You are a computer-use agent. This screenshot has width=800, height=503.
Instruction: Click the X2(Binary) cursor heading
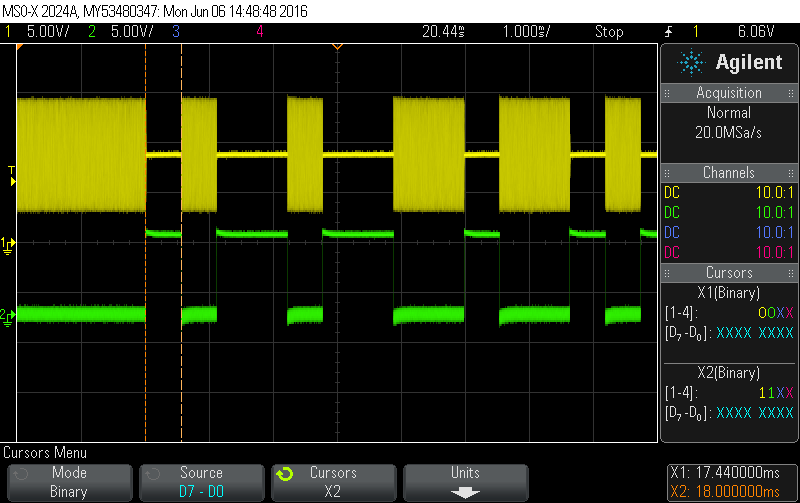point(729,373)
